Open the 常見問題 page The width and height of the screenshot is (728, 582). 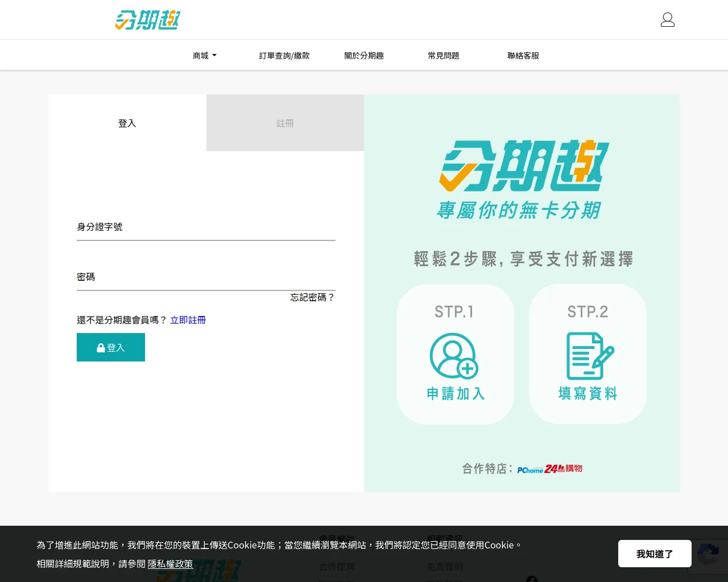click(x=444, y=55)
